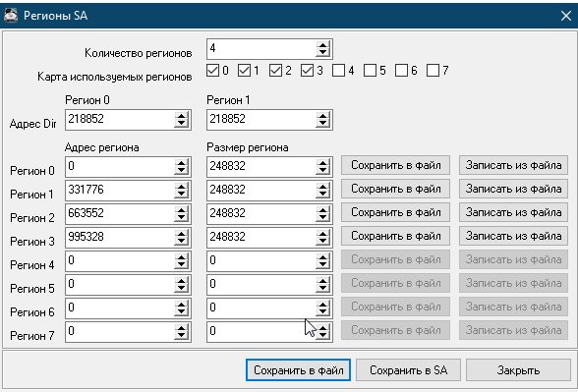Click the Регион 3 size spinner
Image resolution: width=578 pixels, height=392 pixels.
point(322,238)
